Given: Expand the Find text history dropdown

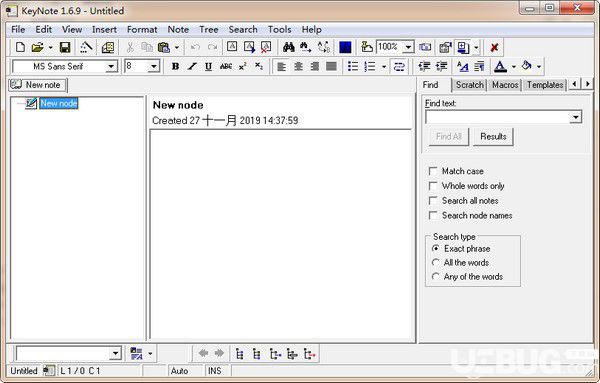Looking at the screenshot, I should click(x=576, y=117).
